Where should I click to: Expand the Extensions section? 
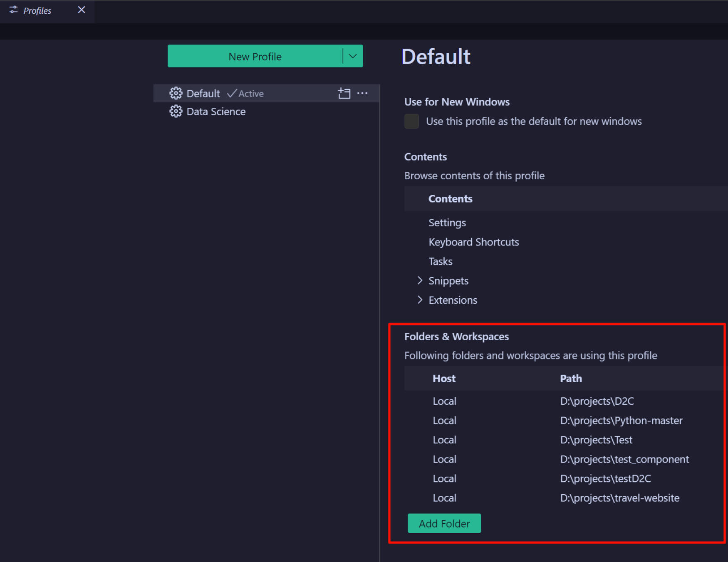coord(420,300)
